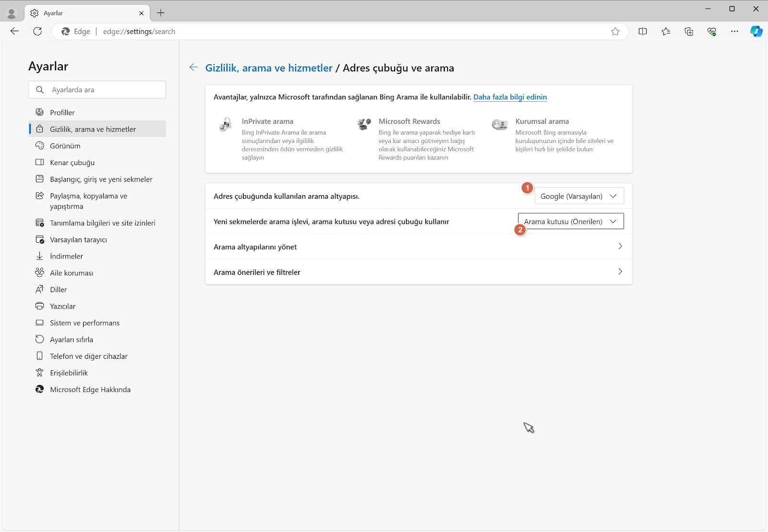Click Gizlilik, arama ve hizmetler breadcrumb link
The width and height of the screenshot is (768, 532).
(269, 68)
